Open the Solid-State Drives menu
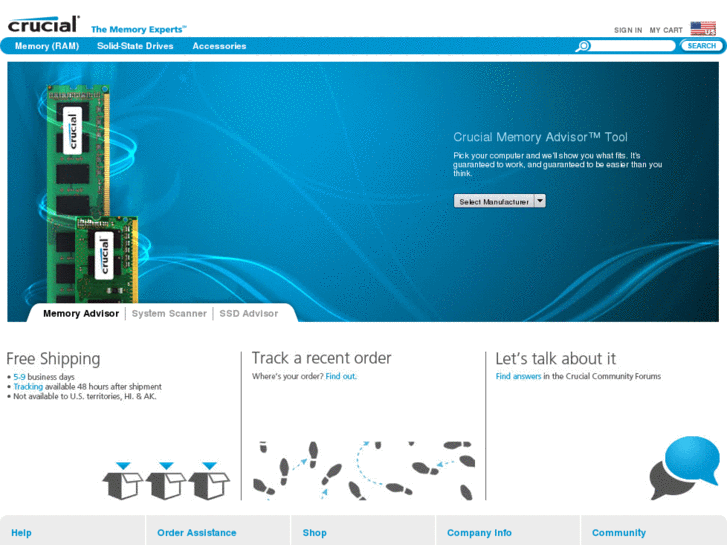 (135, 46)
